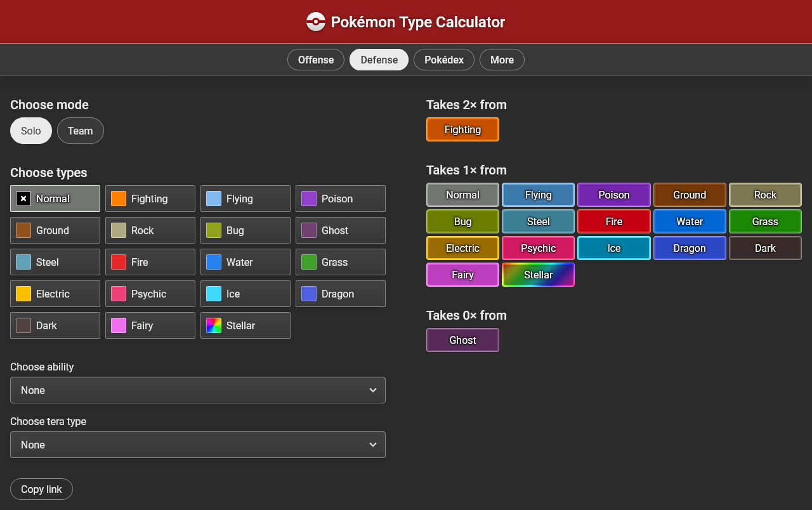Viewport: 812px width, 510px height.
Task: Click Dark badge under Takes 1× from
Action: click(x=765, y=248)
